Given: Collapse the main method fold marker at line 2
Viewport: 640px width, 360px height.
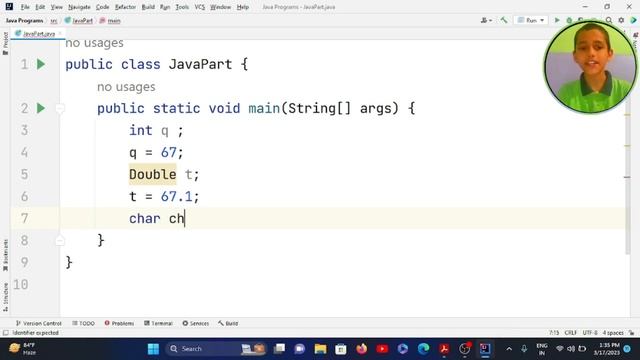Looking at the screenshot, I should pos(60,108).
